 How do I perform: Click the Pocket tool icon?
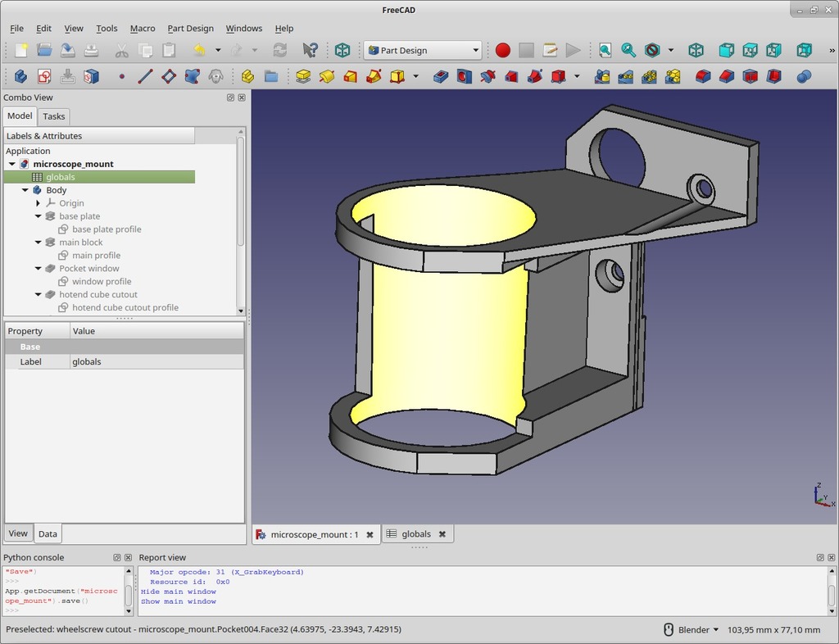click(440, 76)
